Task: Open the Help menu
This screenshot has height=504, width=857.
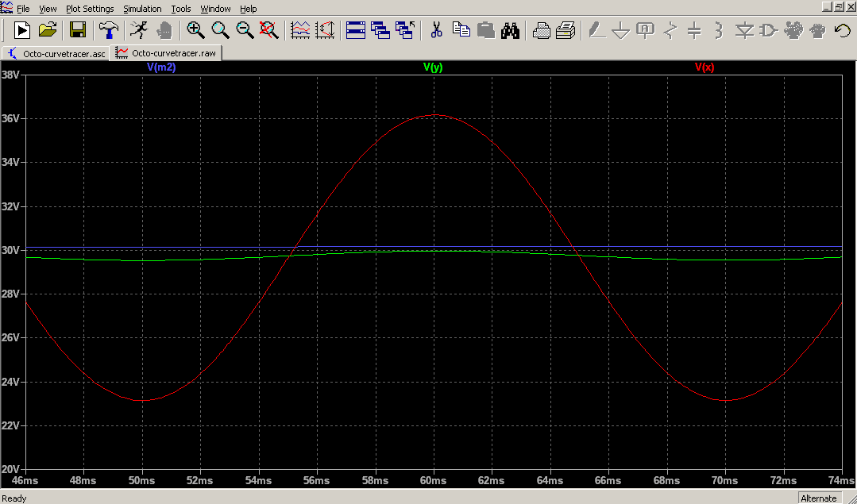Action: pos(249,9)
